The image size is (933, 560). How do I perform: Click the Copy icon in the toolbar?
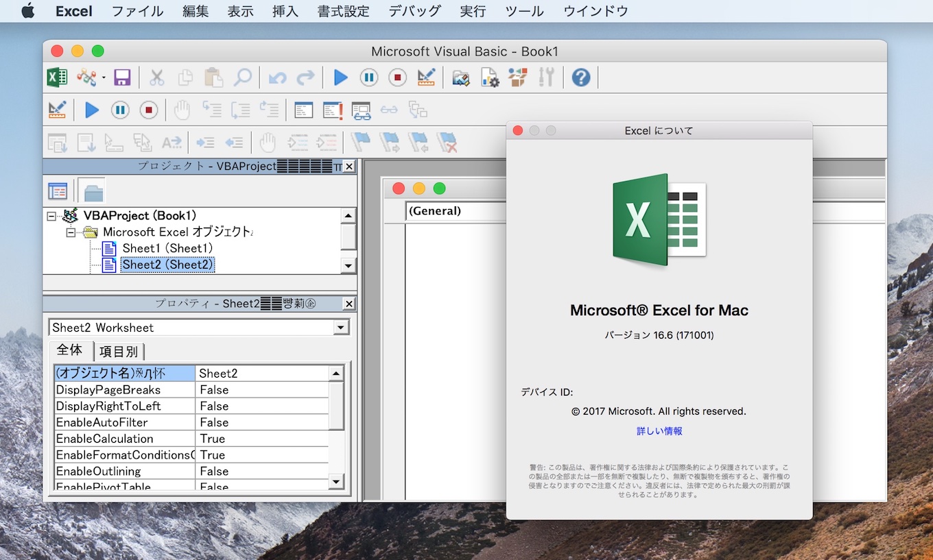click(x=185, y=77)
